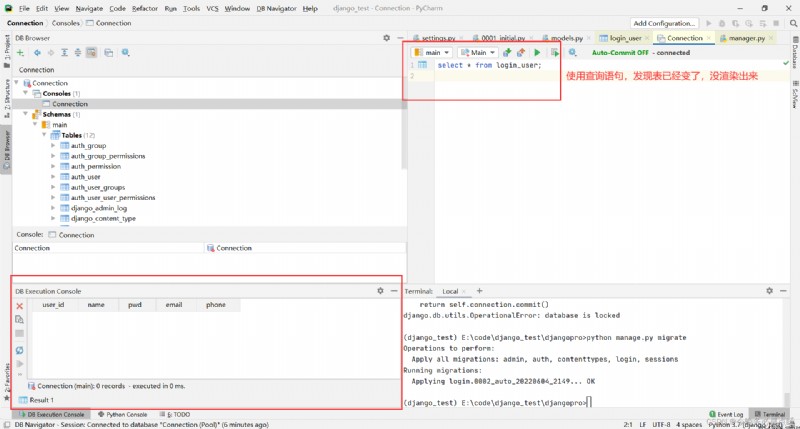Click the collapse all icon in DB Browser

[78, 53]
